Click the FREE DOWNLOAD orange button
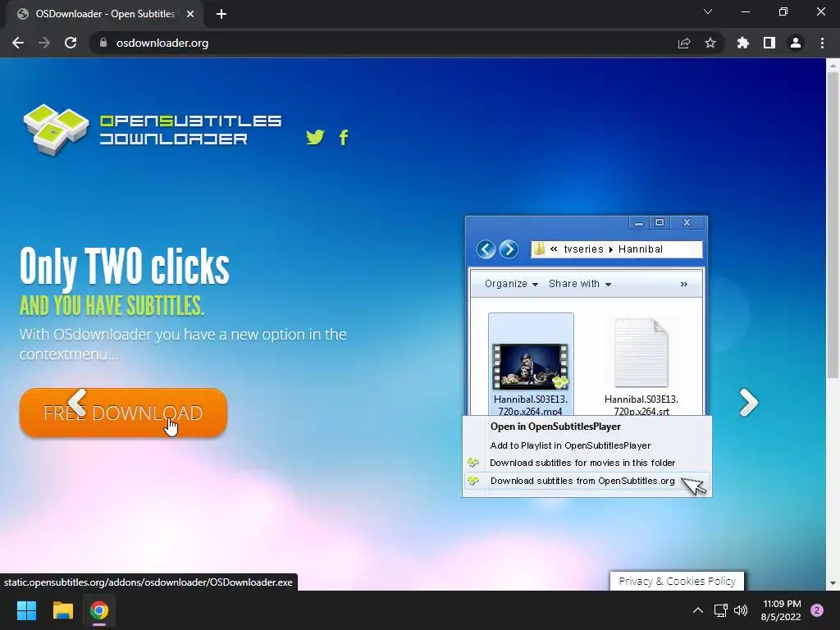 coord(123,413)
